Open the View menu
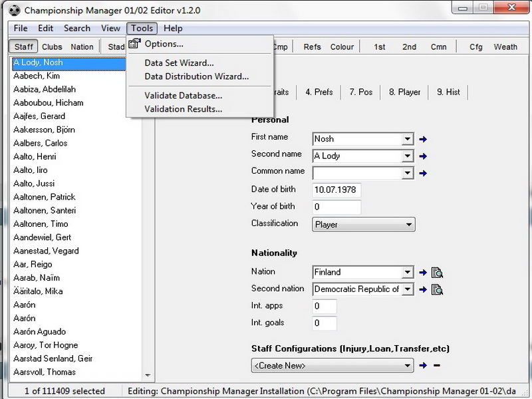This screenshot has height=399, width=532. tap(110, 28)
